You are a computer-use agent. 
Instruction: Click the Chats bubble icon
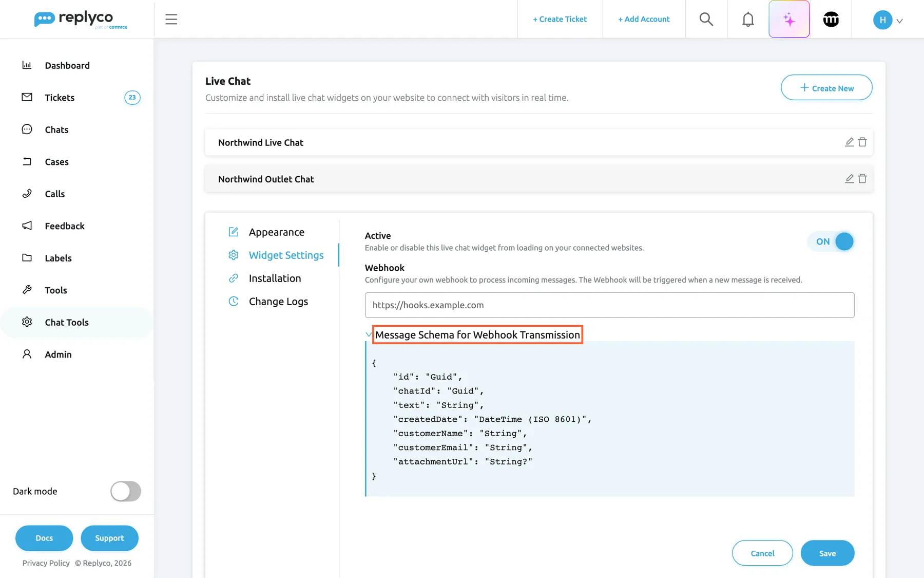pyautogui.click(x=27, y=129)
